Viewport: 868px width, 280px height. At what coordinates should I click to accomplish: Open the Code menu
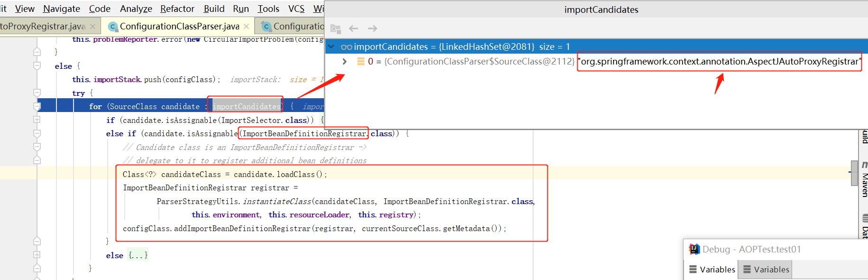[x=100, y=9]
